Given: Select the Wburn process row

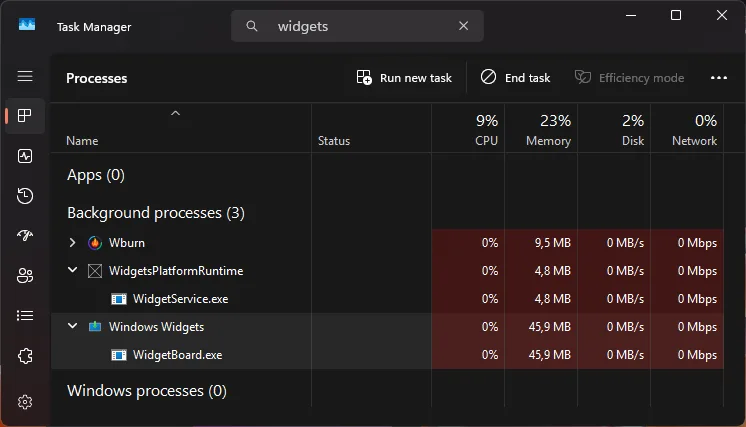Looking at the screenshot, I should [387, 243].
